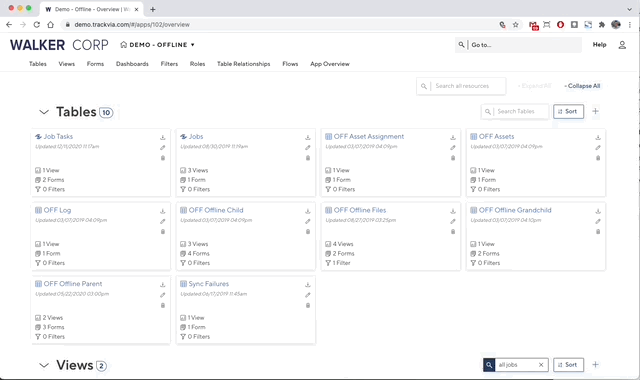Screen dimensions: 640x380
Task: Download the Job Tasks table
Action: tap(162, 138)
